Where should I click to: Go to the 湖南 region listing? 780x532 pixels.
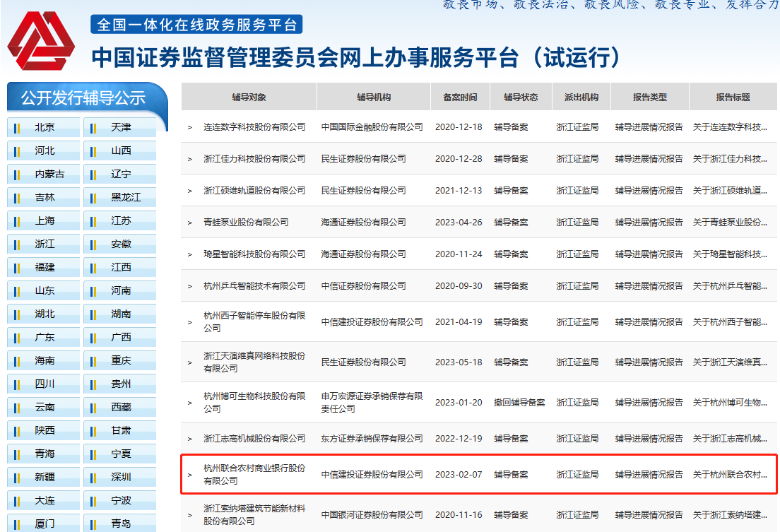pyautogui.click(x=121, y=314)
